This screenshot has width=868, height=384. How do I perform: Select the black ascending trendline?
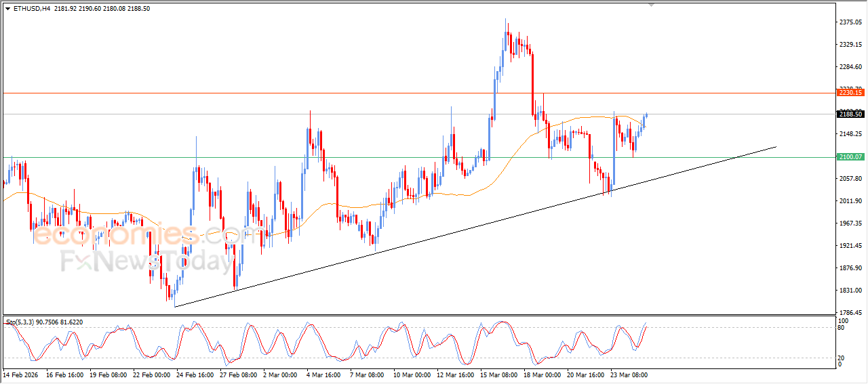[475, 226]
